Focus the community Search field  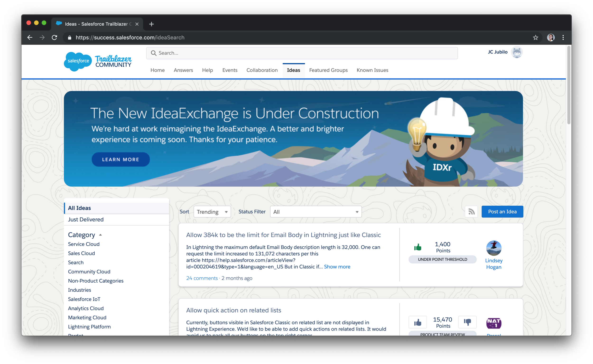(302, 53)
